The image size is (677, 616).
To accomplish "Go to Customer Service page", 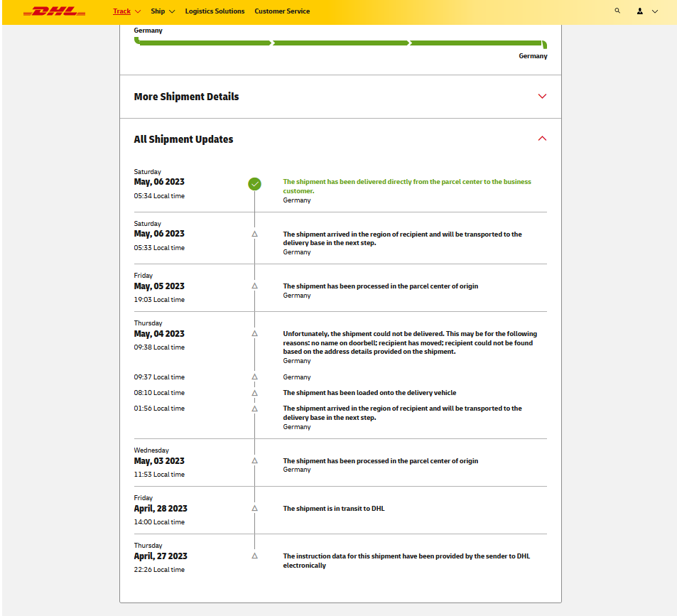I will tap(282, 11).
